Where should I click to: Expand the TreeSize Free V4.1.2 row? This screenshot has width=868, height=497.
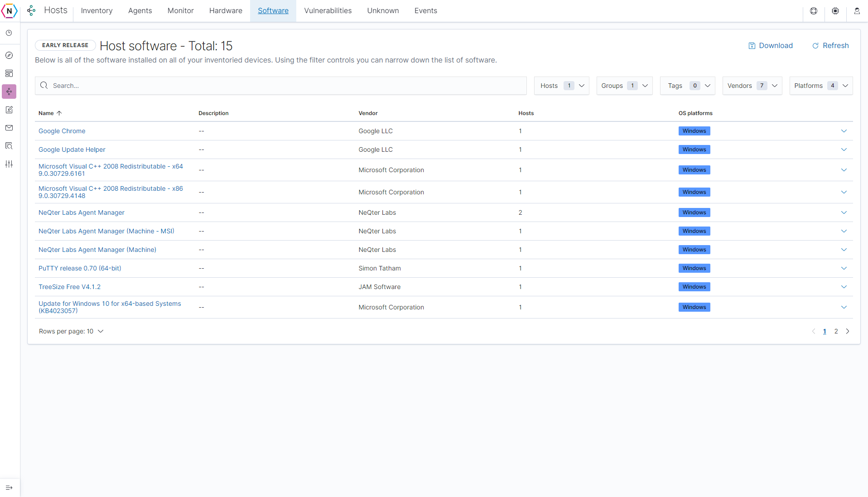pos(844,287)
